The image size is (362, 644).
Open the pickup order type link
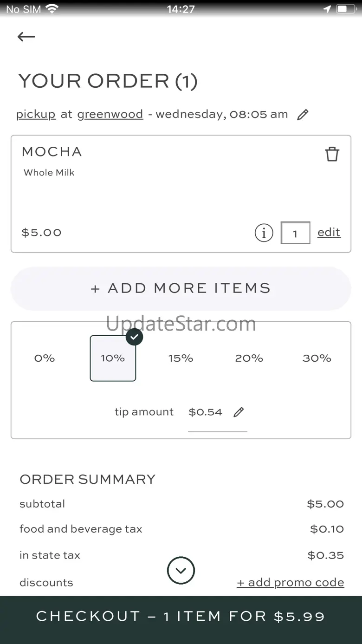tap(36, 114)
